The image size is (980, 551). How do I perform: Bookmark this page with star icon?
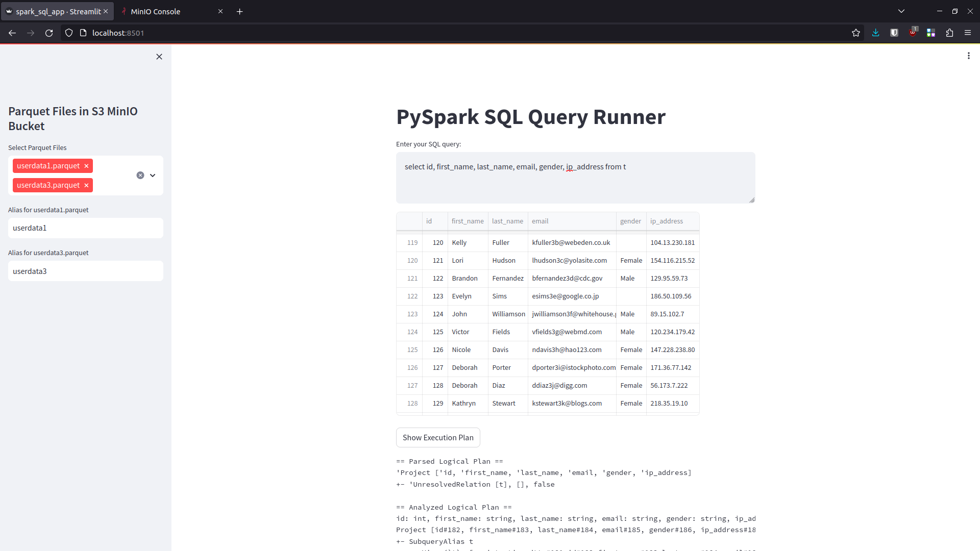coord(856,33)
